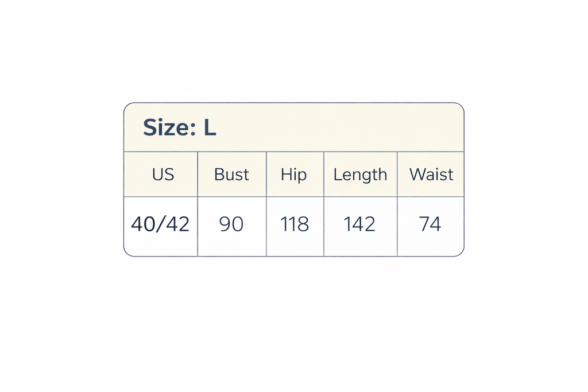Click the word "Size:" in the heading
Image resolution: width=588 pixels, height=392 pixels.
[169, 127]
